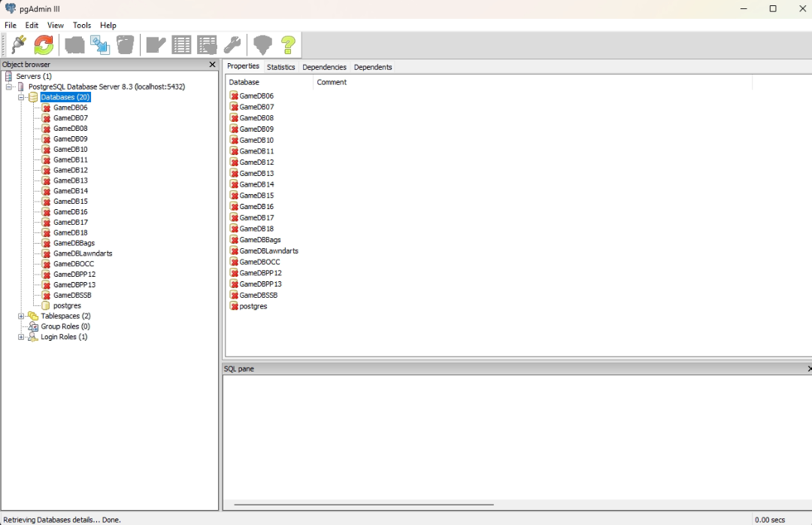Select GameDBLawndarts in the object browser tree

pos(83,253)
